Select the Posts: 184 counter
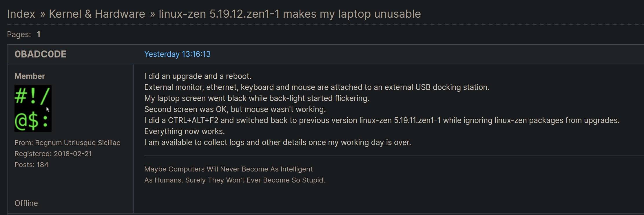Screen dimensions: 644x215 [x=32, y=165]
